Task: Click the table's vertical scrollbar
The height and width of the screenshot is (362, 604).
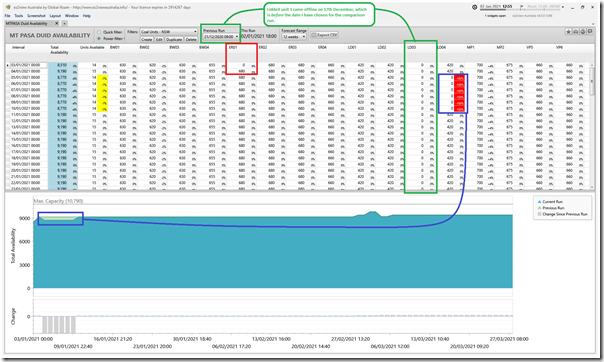Action: (x=593, y=126)
